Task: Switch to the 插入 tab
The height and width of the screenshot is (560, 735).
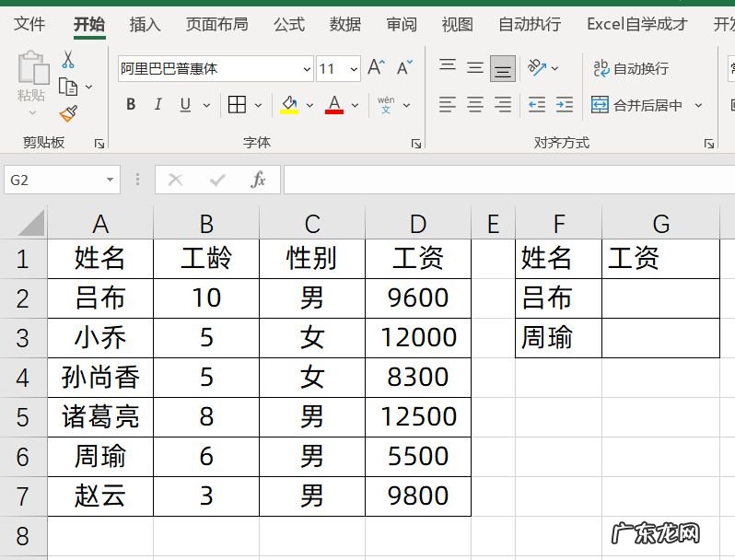Action: 145,24
